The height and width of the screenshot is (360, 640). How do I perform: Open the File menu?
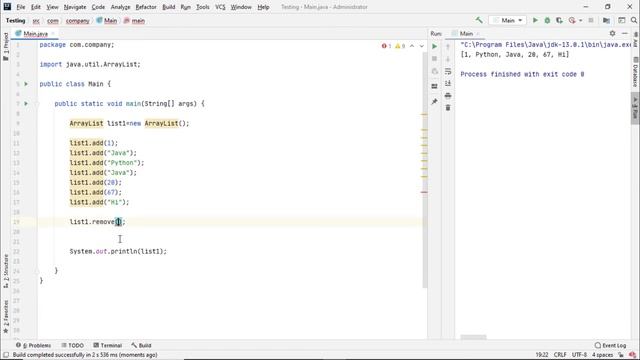point(20,7)
